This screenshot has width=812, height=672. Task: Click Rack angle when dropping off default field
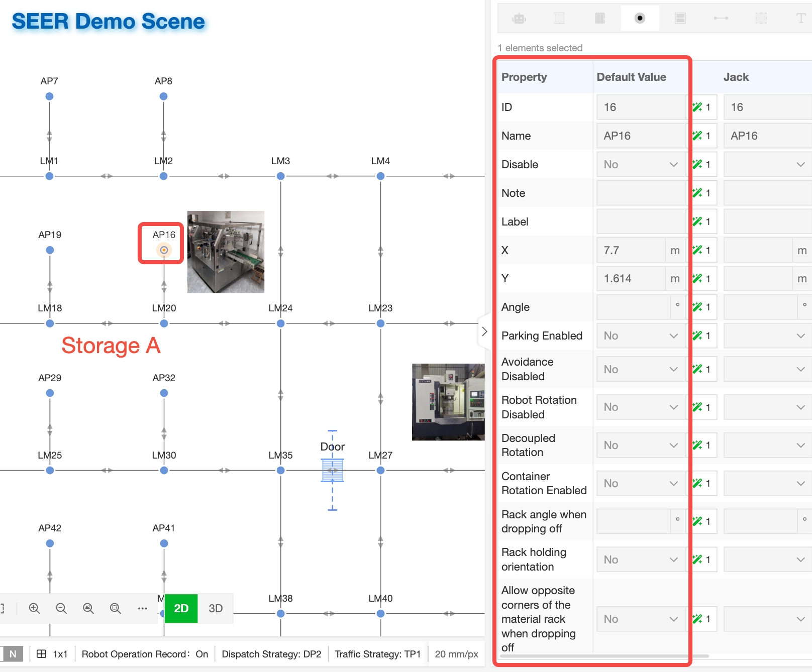pyautogui.click(x=634, y=521)
